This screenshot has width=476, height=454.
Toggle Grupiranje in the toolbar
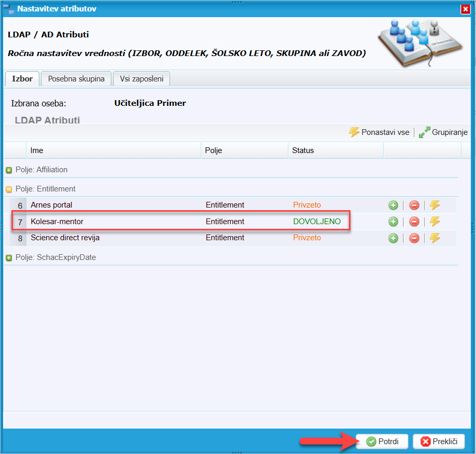click(443, 132)
